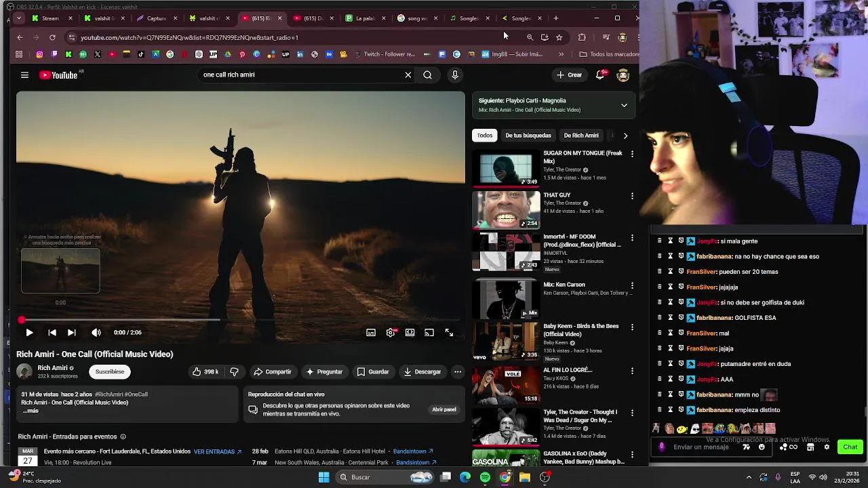Save video with Guardar button
Viewport: 868px width, 488px height.
pyautogui.click(x=373, y=372)
